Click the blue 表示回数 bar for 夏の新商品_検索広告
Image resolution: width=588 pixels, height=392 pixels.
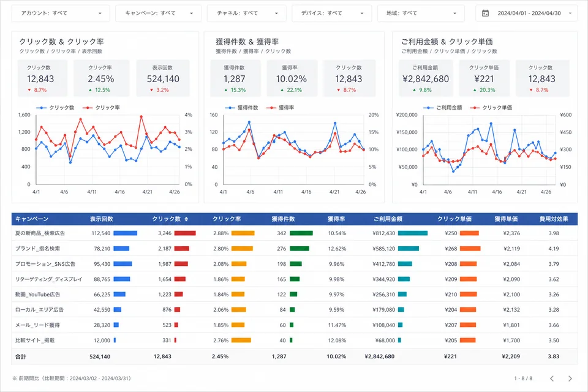(125, 233)
